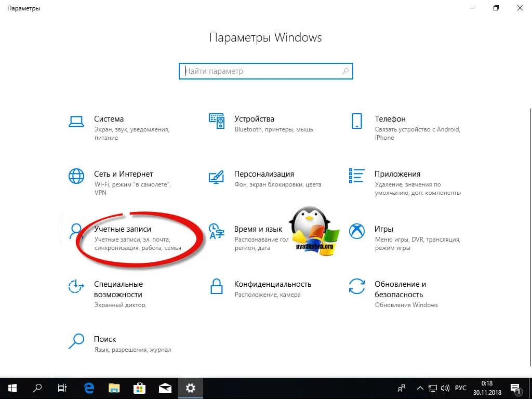Image resolution: width=532 pixels, height=399 pixels.
Task: Open the Приложения category
Action: click(x=397, y=174)
